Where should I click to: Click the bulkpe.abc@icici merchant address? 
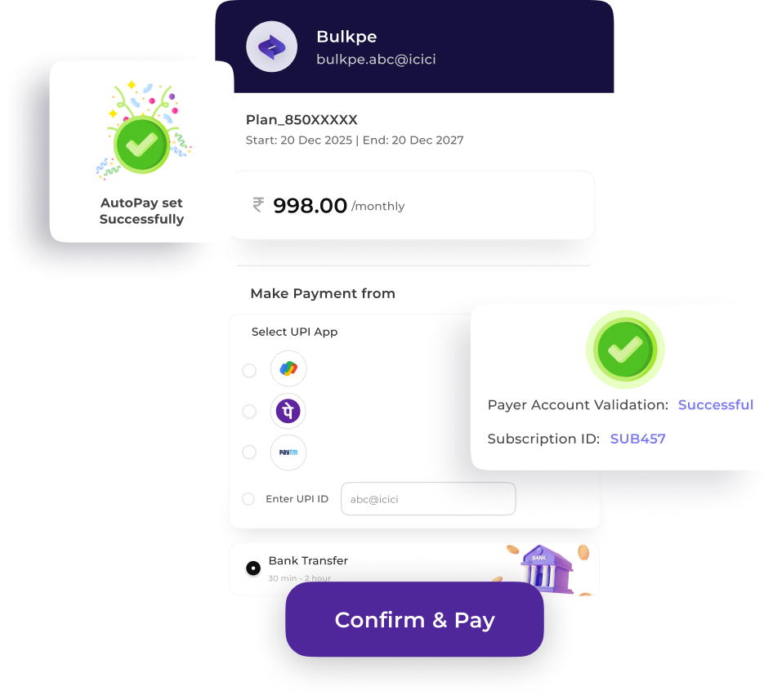376,59
